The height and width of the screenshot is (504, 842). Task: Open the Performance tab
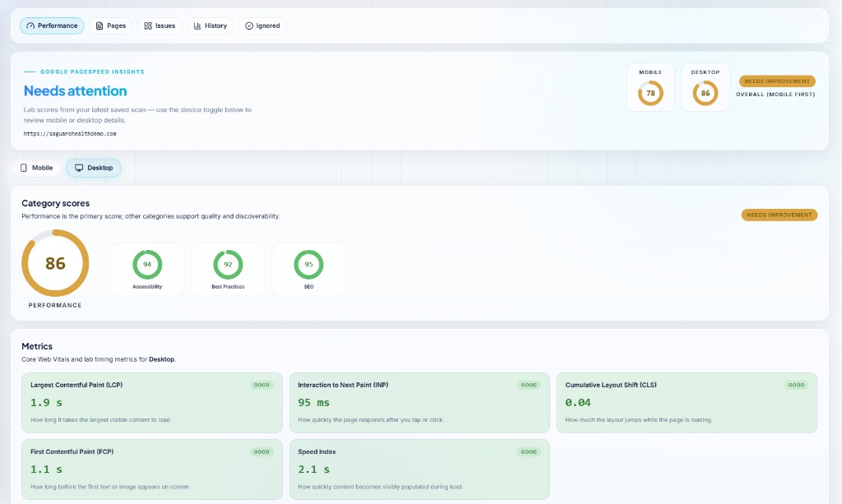52,25
